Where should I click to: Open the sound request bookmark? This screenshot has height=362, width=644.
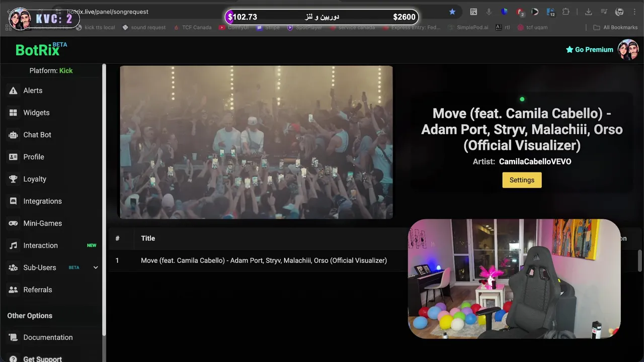pyautogui.click(x=144, y=27)
